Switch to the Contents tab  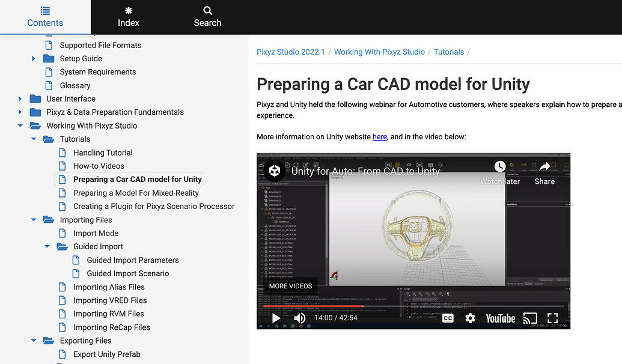pyautogui.click(x=45, y=17)
